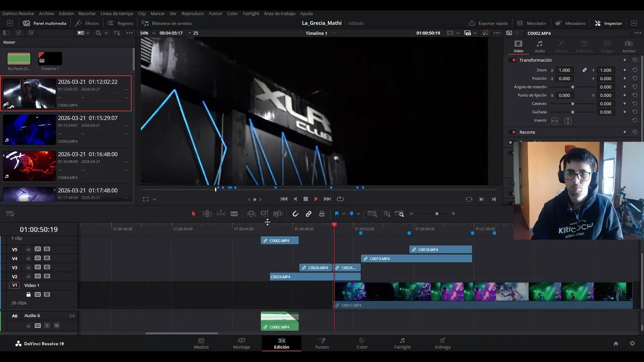Click the Ángulo de rotación slider handle

pyautogui.click(x=573, y=87)
